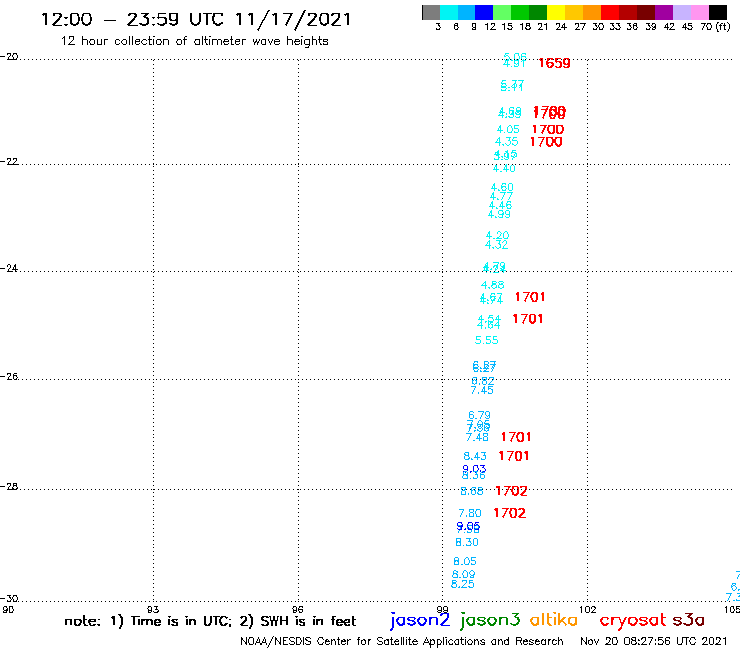
Task: Click the pink 70 ft legend swatch
Action: [699, 12]
